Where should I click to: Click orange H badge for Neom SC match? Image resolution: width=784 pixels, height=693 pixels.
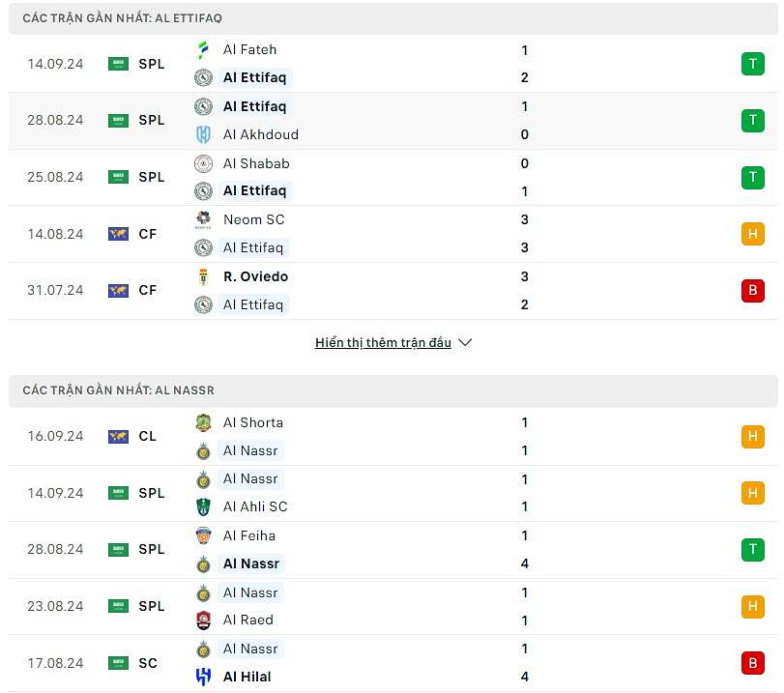(752, 234)
